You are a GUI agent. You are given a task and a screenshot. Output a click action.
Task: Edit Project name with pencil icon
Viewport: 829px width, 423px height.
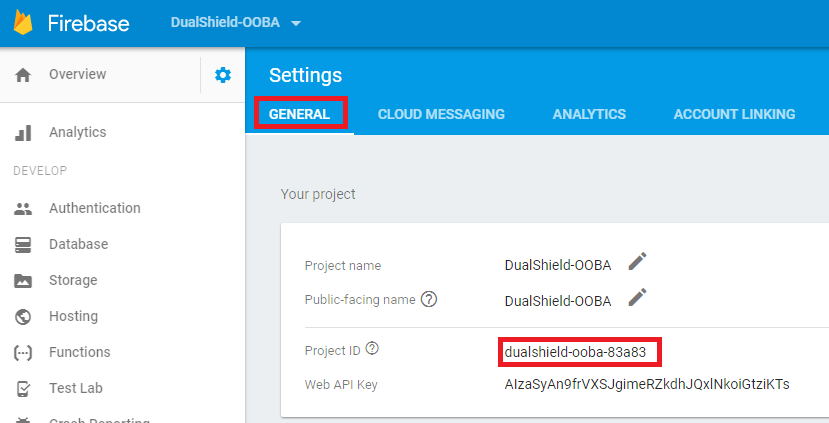[x=637, y=262]
